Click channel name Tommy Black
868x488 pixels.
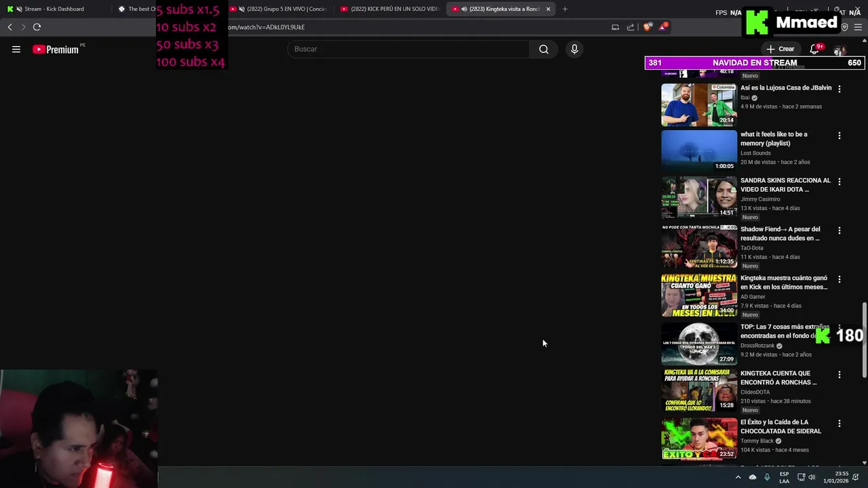click(757, 441)
